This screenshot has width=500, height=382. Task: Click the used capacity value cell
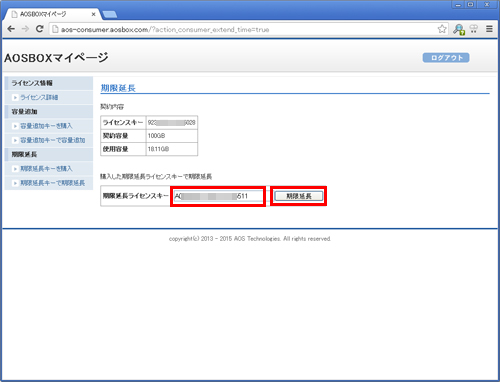coord(172,149)
